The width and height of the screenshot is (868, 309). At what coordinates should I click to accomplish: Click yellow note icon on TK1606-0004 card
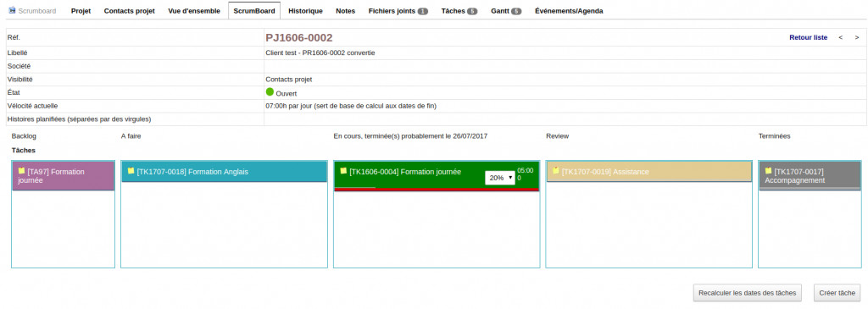click(344, 171)
